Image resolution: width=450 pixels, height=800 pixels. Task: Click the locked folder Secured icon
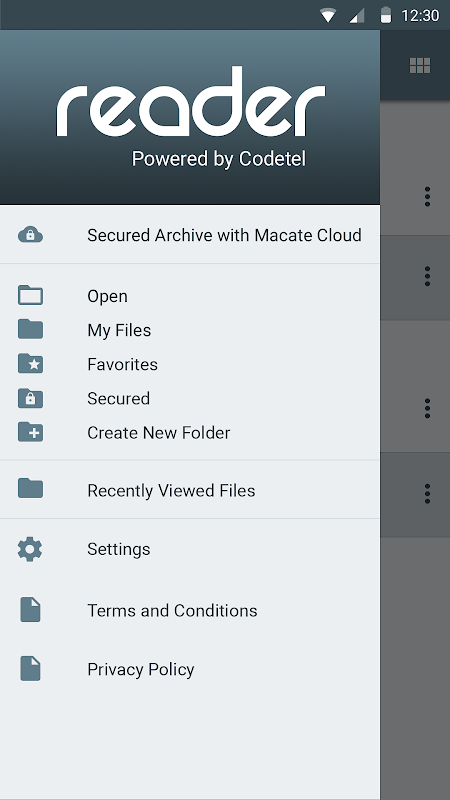pyautogui.click(x=30, y=398)
